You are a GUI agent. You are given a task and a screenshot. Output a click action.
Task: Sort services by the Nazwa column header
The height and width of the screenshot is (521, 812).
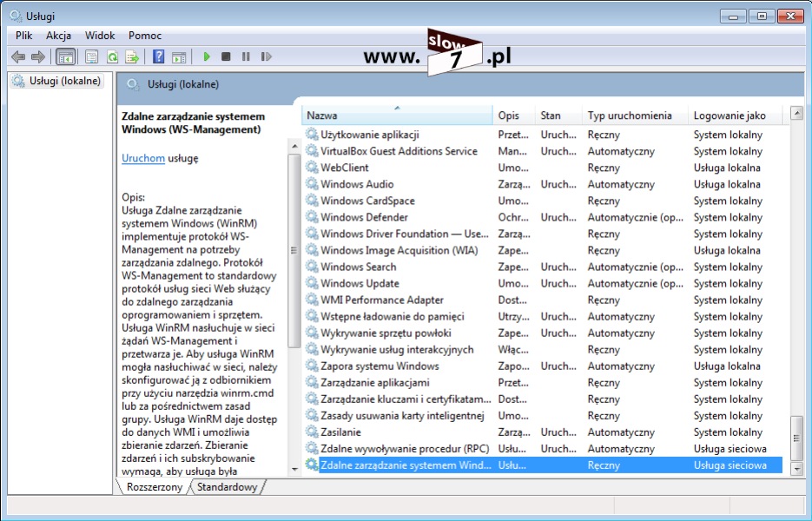(397, 115)
